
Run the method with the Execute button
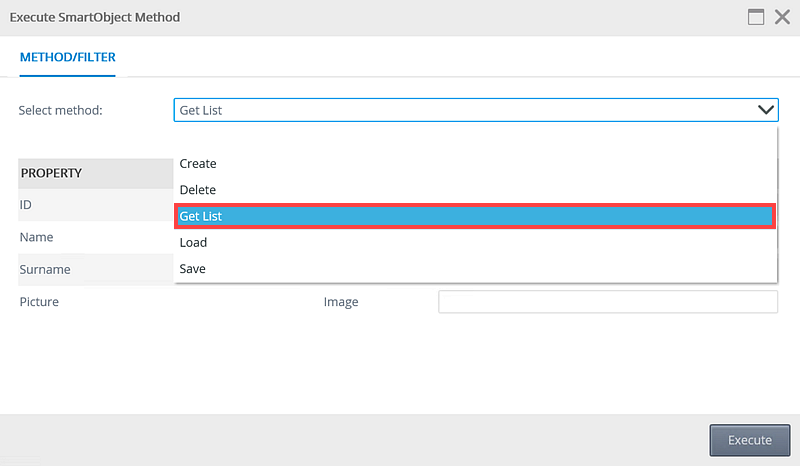coord(749,440)
